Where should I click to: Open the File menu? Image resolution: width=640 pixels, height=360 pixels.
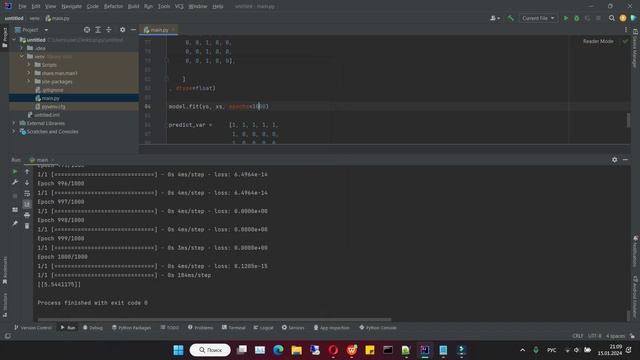pyautogui.click(x=22, y=7)
